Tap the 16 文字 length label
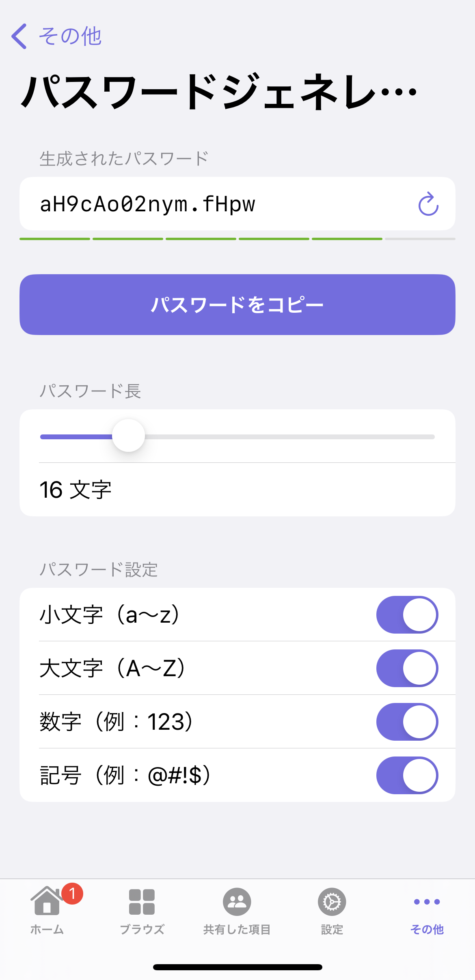Screen dimensions: 475x980 pos(76,490)
